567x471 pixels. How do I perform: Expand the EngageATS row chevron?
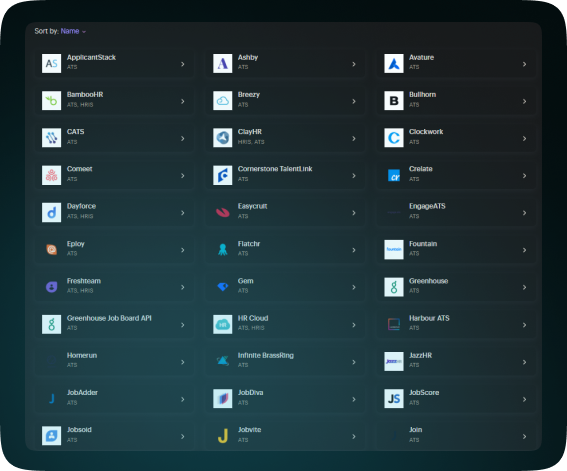[524, 213]
